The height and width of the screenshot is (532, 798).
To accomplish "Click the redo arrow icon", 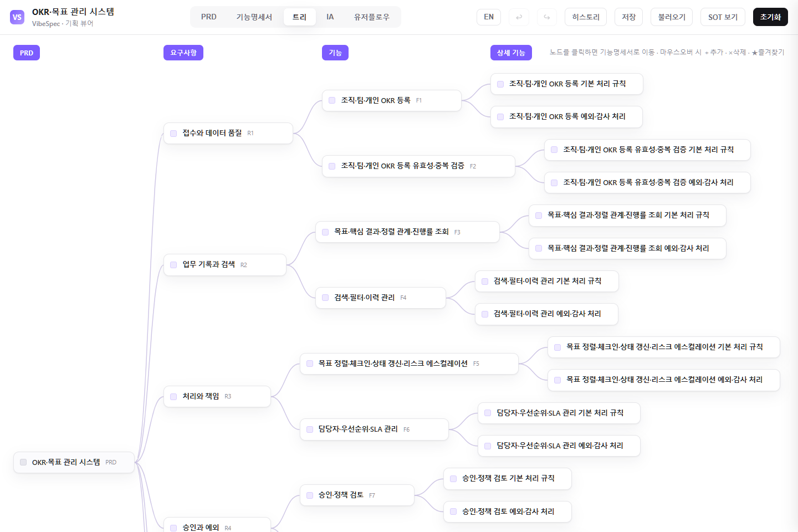I will [x=546, y=17].
